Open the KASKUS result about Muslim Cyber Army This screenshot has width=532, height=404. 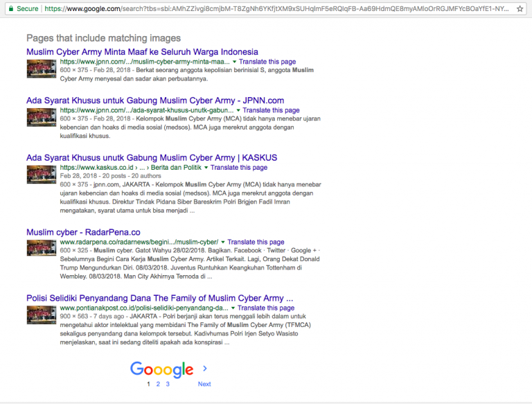(x=152, y=158)
